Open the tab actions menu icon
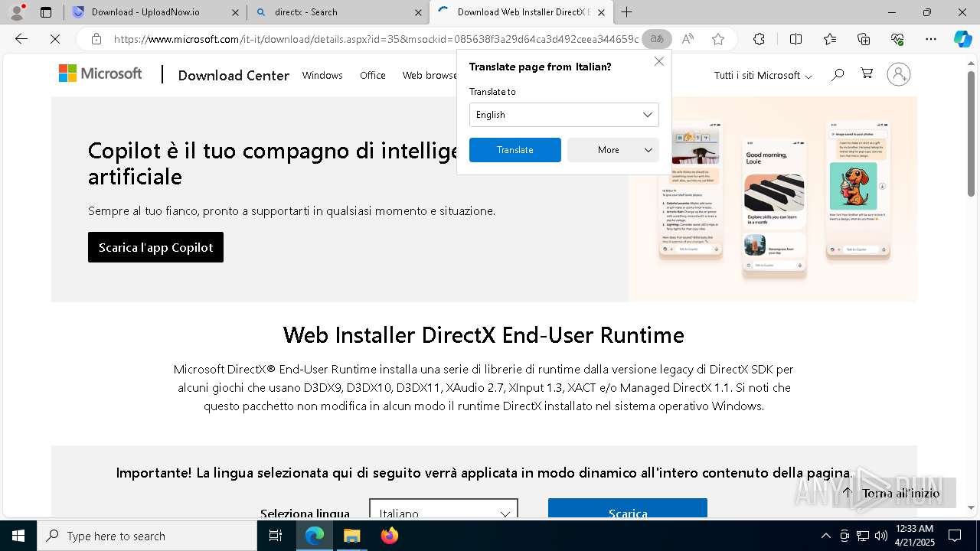 pos(46,12)
